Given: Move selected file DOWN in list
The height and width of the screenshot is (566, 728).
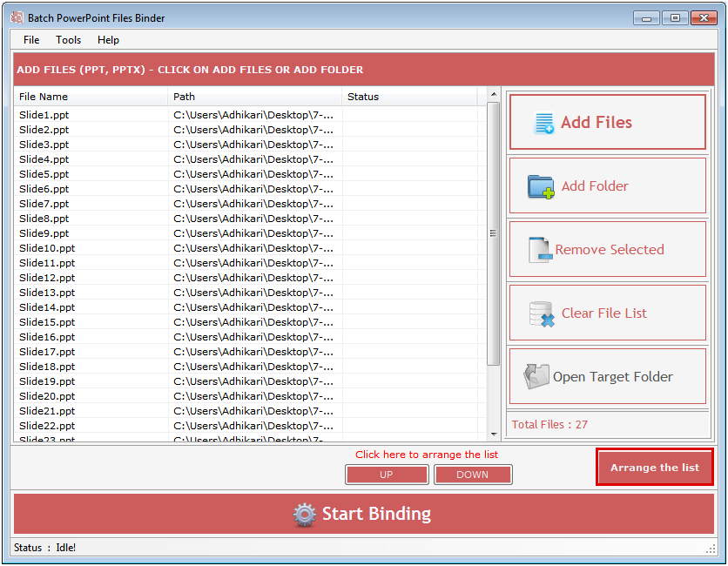Looking at the screenshot, I should point(473,475).
